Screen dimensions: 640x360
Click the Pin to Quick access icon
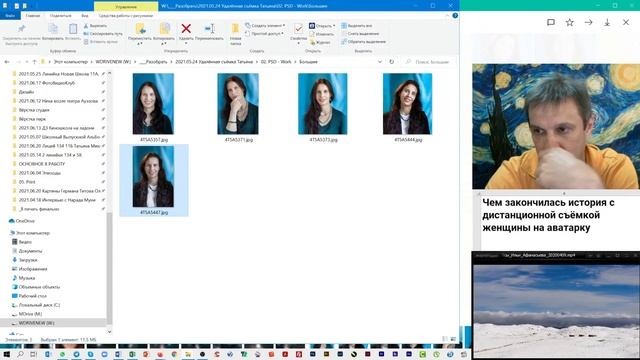(21, 29)
